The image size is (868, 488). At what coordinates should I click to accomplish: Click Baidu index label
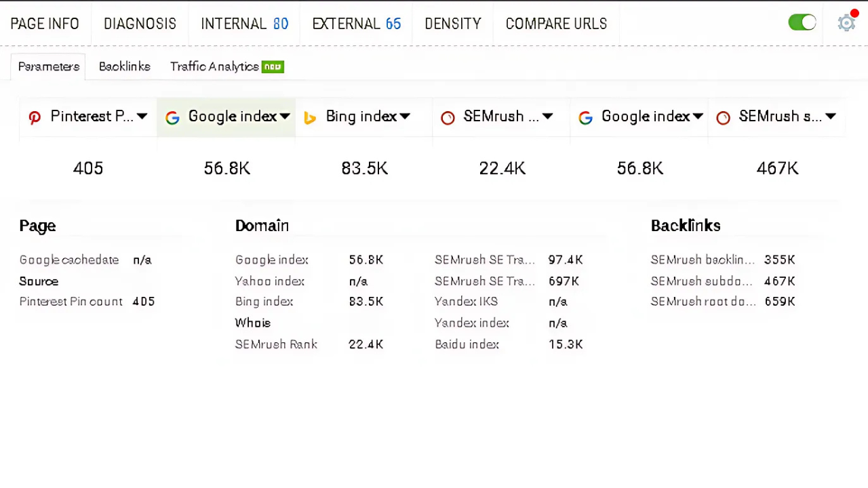tap(467, 344)
